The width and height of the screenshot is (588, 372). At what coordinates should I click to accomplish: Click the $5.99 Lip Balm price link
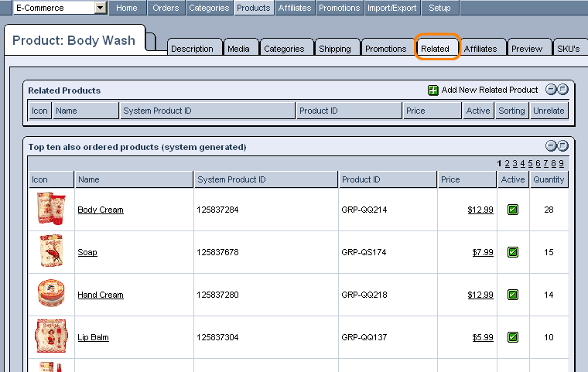point(483,337)
